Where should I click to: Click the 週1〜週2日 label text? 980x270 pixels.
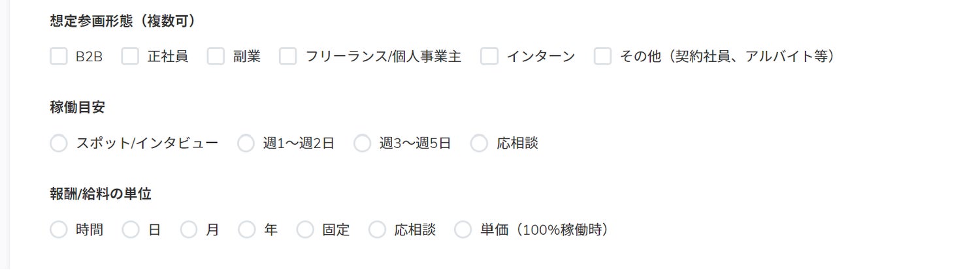pos(299,143)
